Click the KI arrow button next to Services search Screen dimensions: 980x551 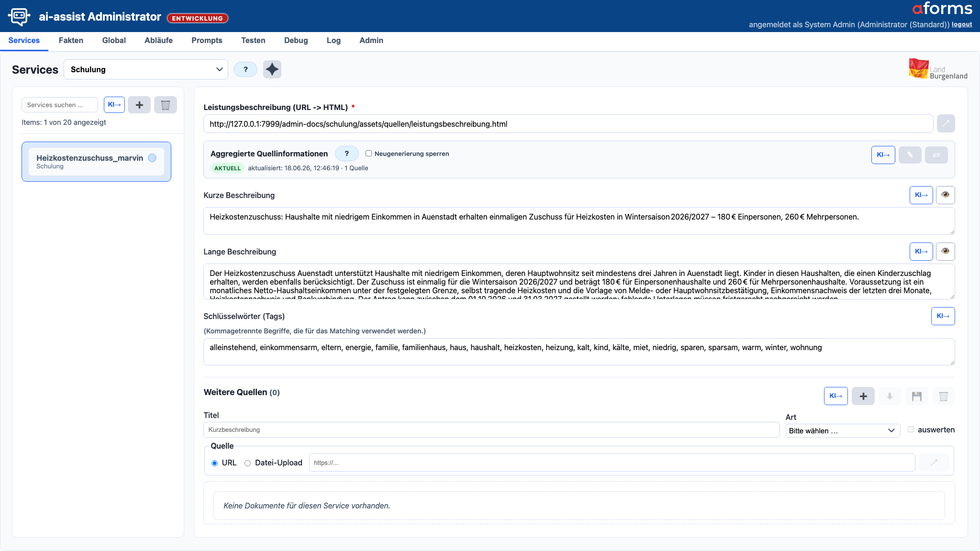[114, 105]
